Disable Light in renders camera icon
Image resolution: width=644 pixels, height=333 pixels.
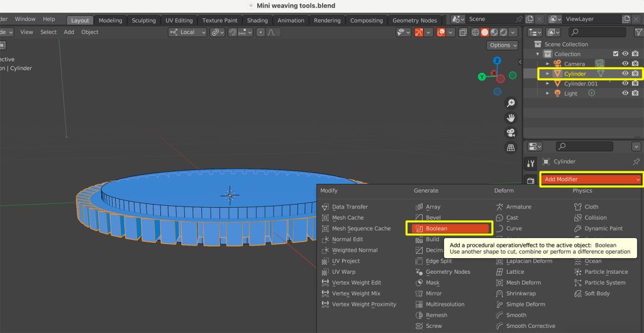click(635, 93)
